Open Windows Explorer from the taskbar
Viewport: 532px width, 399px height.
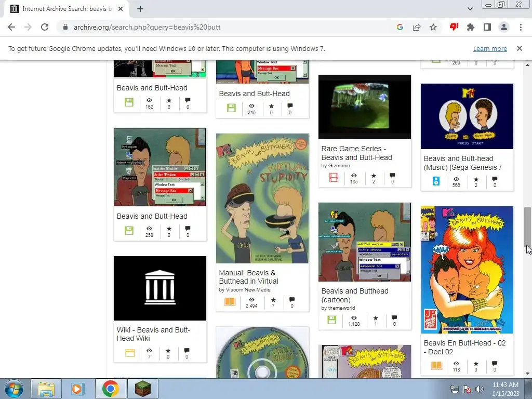coord(46,389)
